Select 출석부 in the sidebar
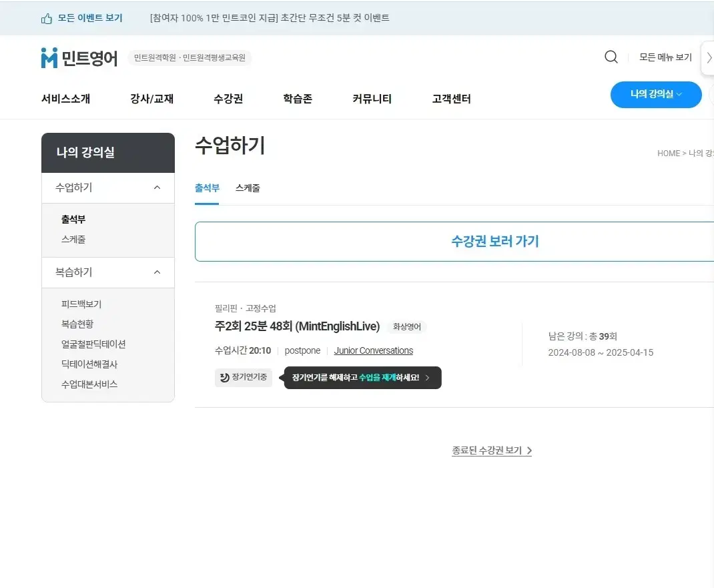714x588 pixels. point(73,220)
